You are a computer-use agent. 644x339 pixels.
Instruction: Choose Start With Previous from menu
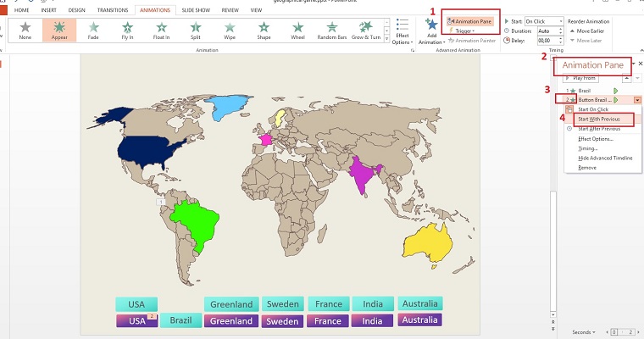click(x=598, y=119)
